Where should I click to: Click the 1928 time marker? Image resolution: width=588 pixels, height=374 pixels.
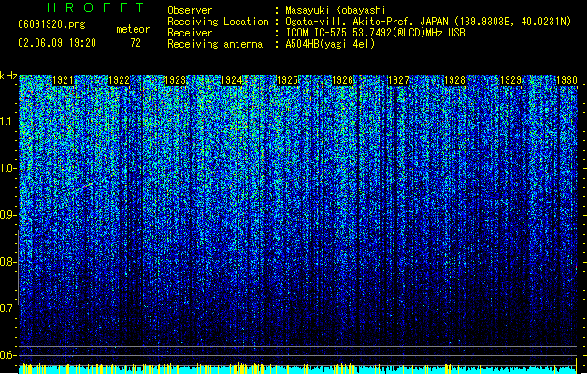pyautogui.click(x=454, y=80)
